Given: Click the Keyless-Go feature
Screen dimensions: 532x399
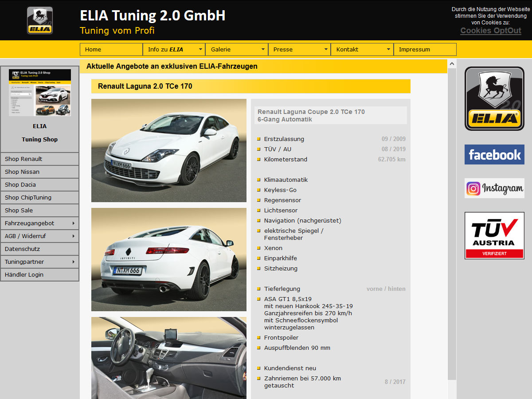Looking at the screenshot, I should 280,190.
